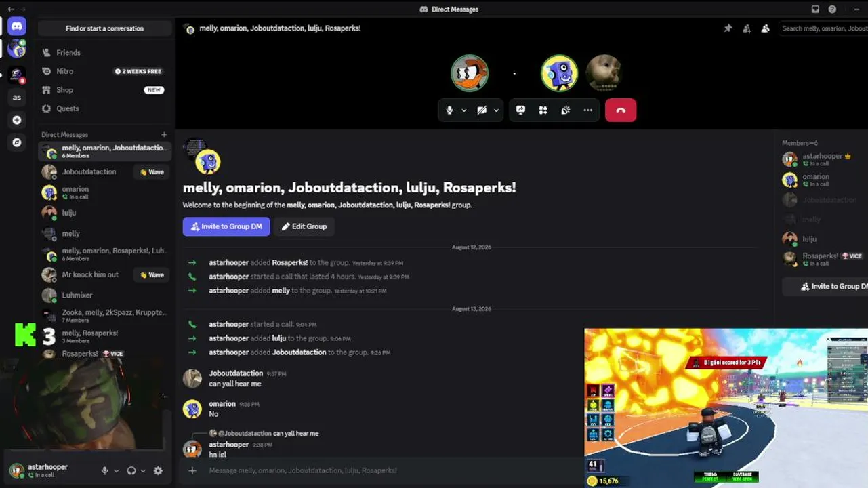
Task: Wave at Joboutdataction in DM list
Action: pyautogui.click(x=152, y=172)
